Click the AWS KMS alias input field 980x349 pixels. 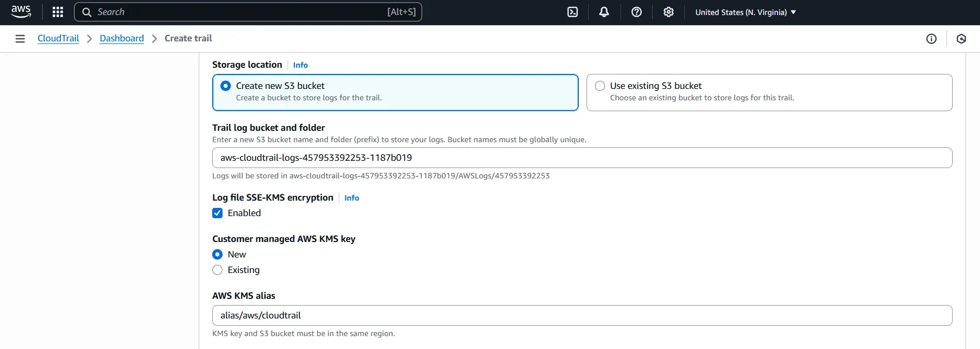click(582, 315)
